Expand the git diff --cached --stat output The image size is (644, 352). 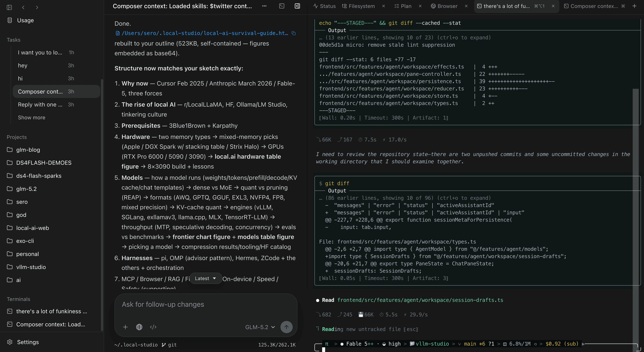[x=405, y=38]
